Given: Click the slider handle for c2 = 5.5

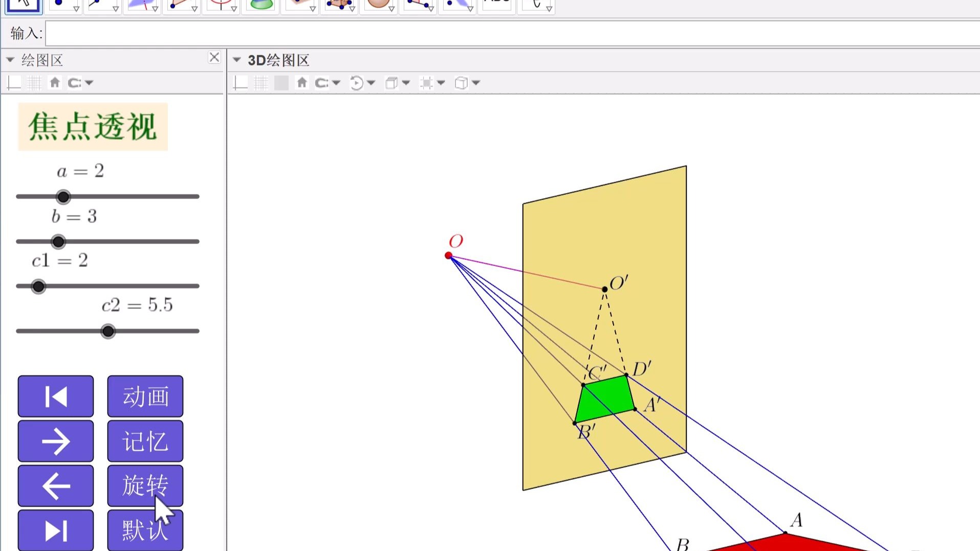Looking at the screenshot, I should tap(108, 332).
